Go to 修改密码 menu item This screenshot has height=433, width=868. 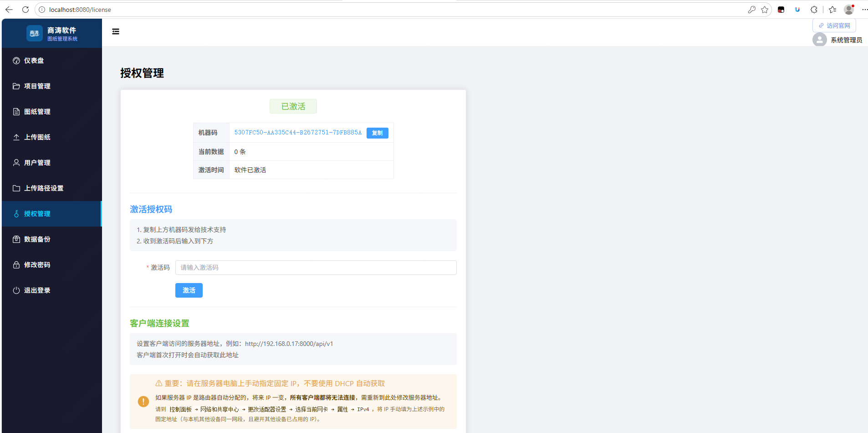(x=52, y=265)
